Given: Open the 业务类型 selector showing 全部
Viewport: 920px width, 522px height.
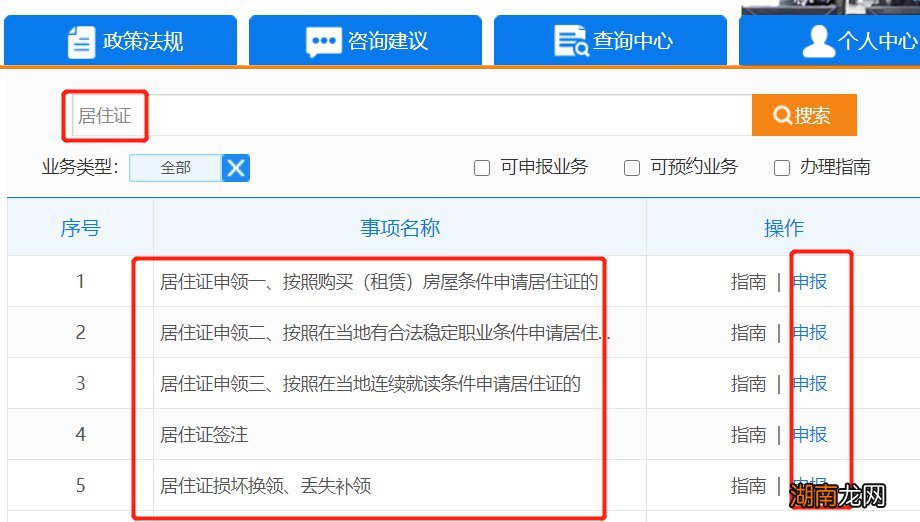Looking at the screenshot, I should tap(175, 168).
